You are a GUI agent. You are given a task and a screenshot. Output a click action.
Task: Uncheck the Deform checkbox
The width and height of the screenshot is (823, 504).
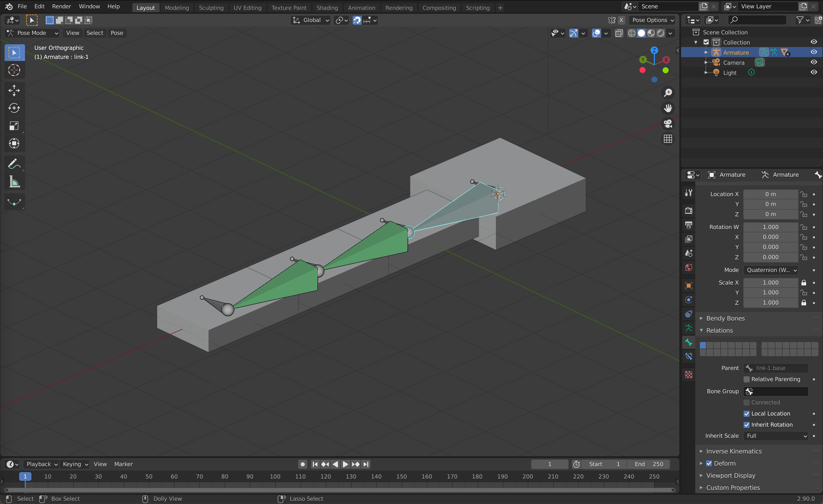click(x=709, y=463)
